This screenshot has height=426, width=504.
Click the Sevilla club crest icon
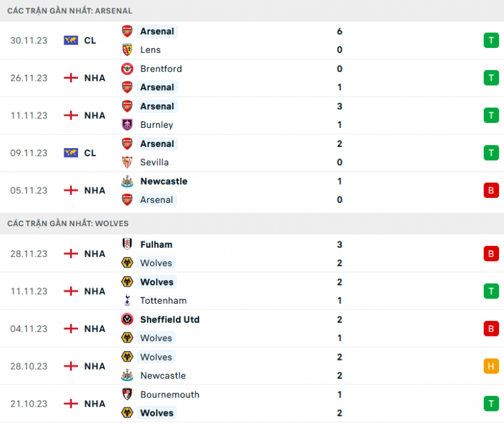pos(127,162)
